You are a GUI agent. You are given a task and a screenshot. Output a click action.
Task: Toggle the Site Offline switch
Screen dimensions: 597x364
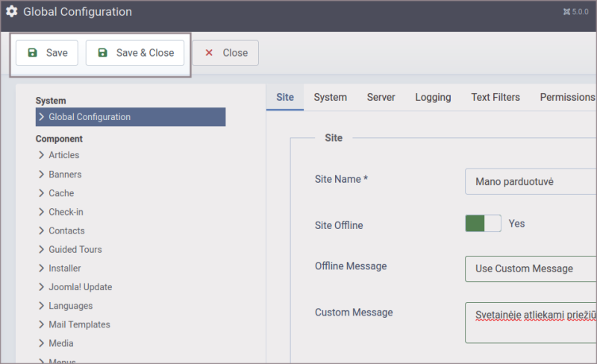(483, 224)
